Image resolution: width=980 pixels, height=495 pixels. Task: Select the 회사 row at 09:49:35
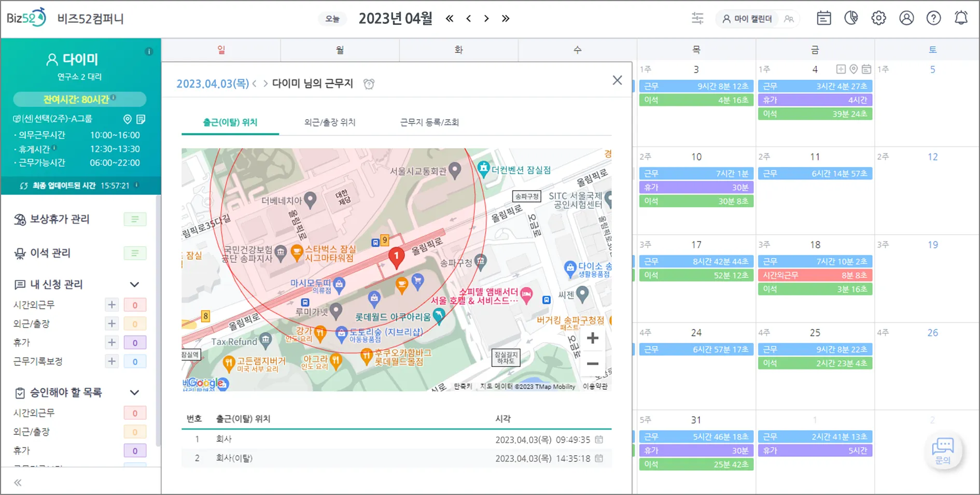397,440
